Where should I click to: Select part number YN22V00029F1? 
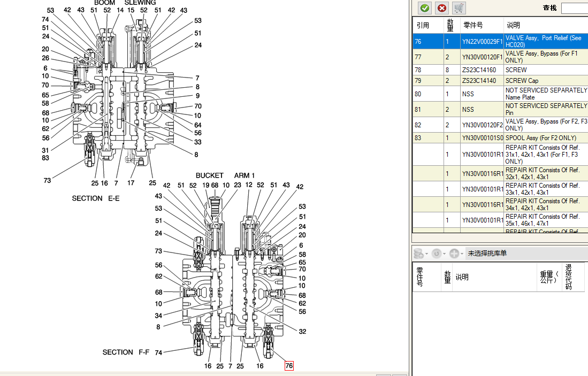482,42
